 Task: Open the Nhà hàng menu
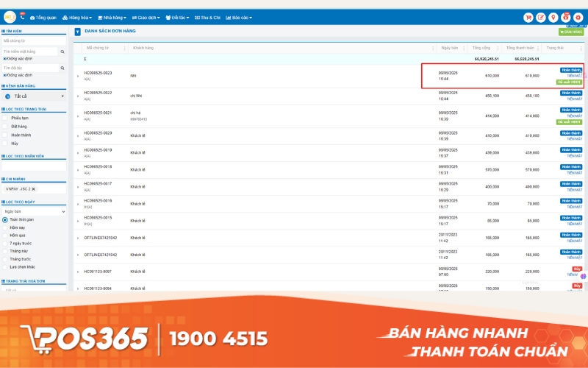pos(112,18)
